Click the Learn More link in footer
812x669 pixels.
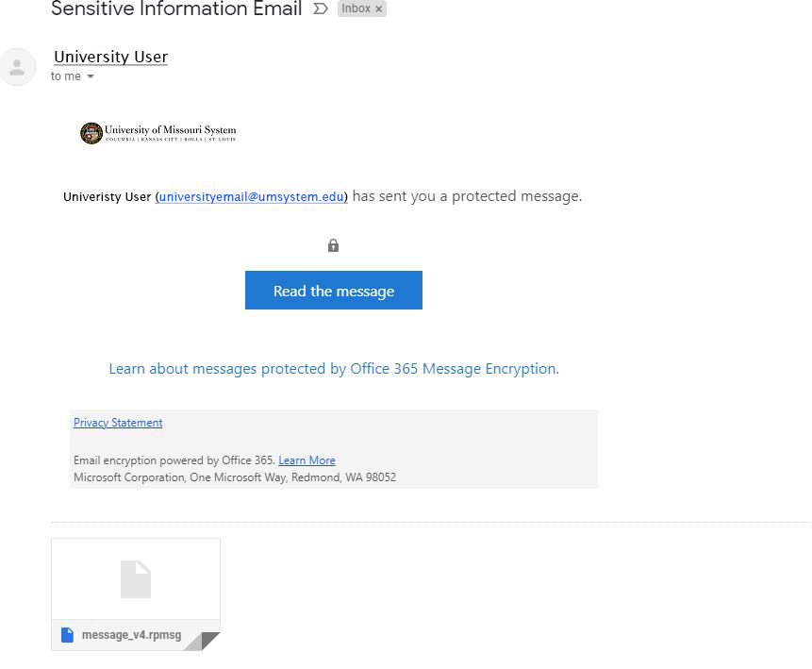coord(307,460)
